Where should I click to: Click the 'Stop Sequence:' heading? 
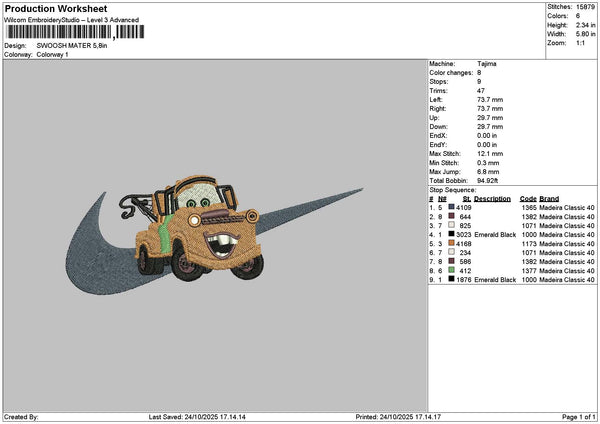click(453, 190)
